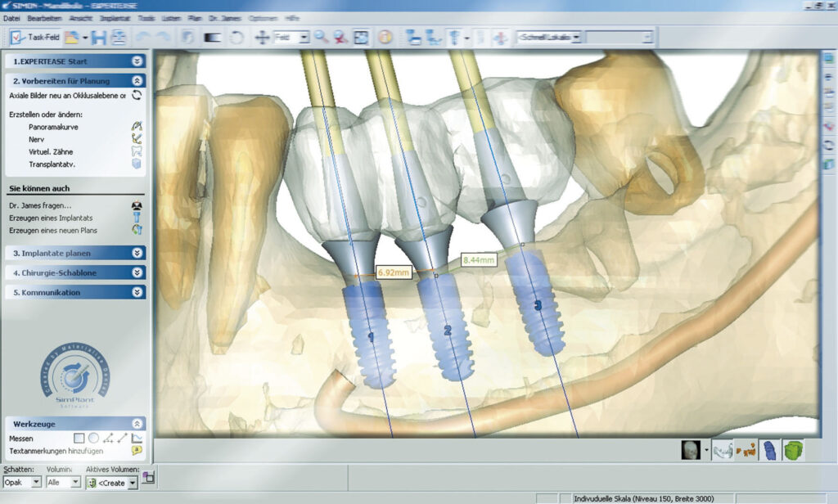The height and width of the screenshot is (504, 838).
Task: Click the zoom reset magnifier with red mark
Action: 340,38
